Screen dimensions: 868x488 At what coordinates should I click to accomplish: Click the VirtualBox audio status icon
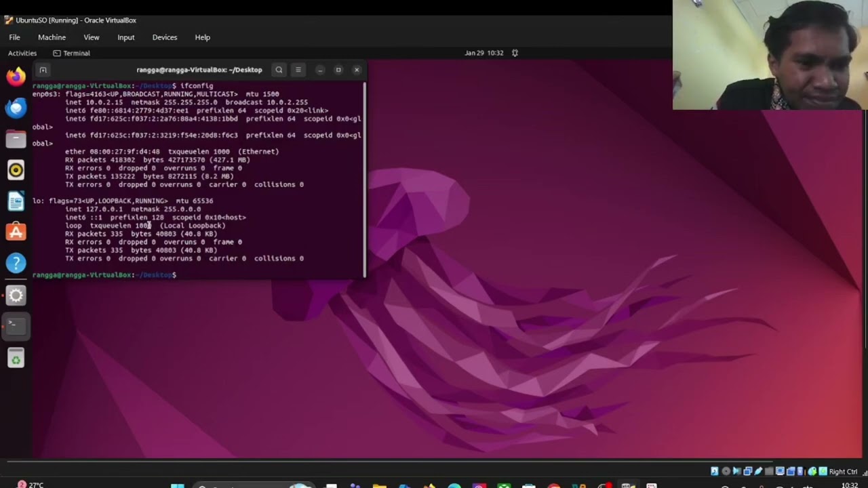736,471
